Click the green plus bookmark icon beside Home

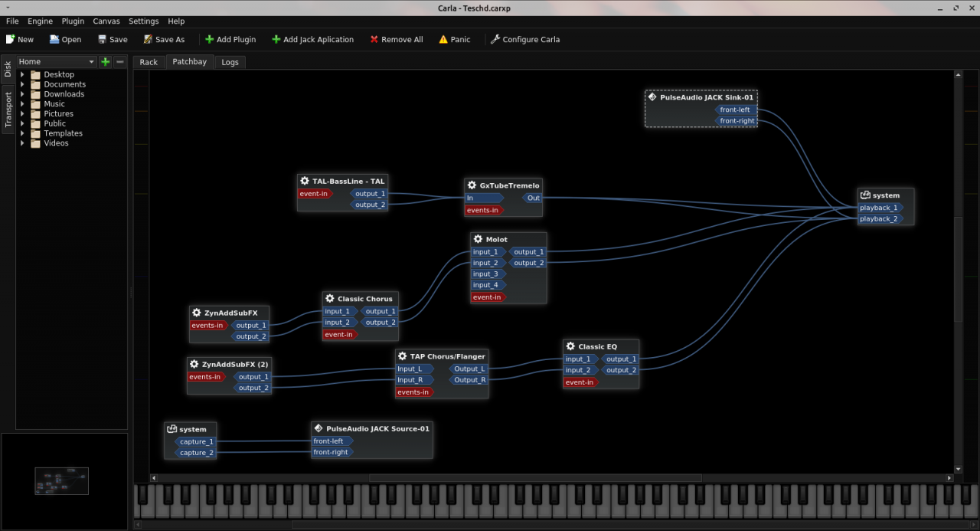point(106,61)
